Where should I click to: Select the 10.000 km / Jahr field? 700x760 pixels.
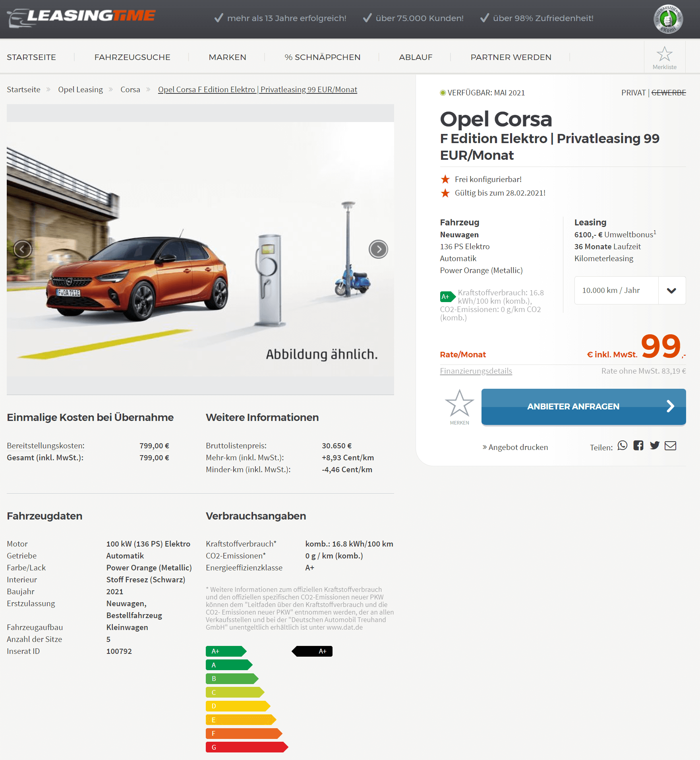tap(616, 291)
